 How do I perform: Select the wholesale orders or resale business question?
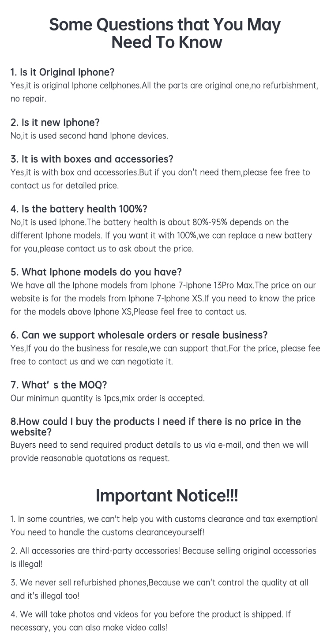click(x=139, y=335)
